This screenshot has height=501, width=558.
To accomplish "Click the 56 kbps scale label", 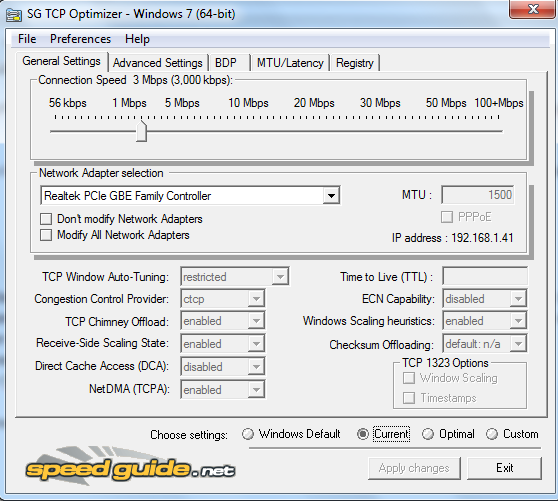I will [68, 103].
